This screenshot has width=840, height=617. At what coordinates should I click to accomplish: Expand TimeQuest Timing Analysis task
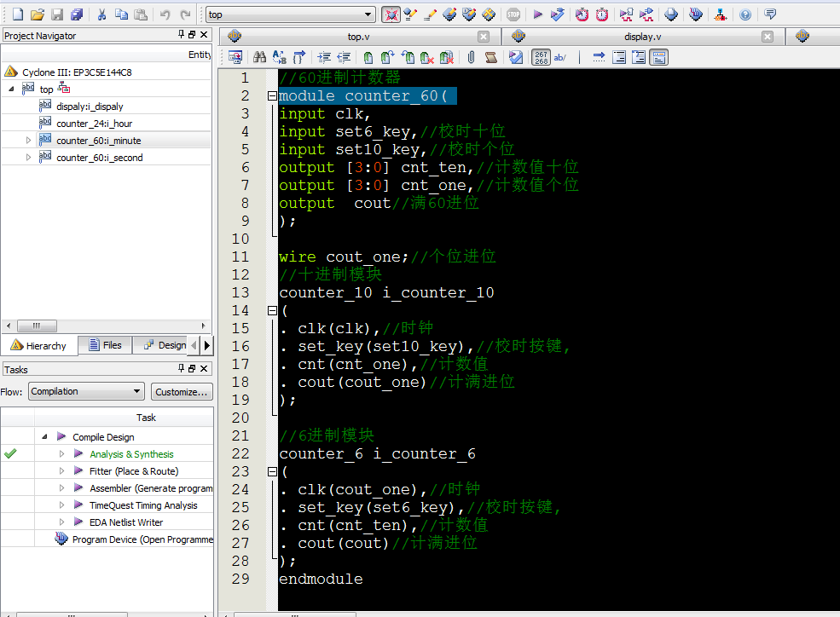point(61,505)
